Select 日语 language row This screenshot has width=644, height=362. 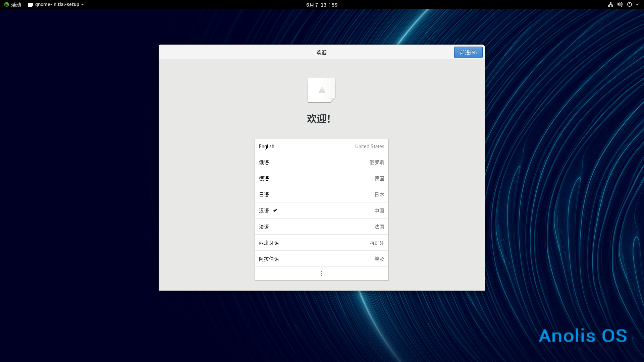pos(321,195)
